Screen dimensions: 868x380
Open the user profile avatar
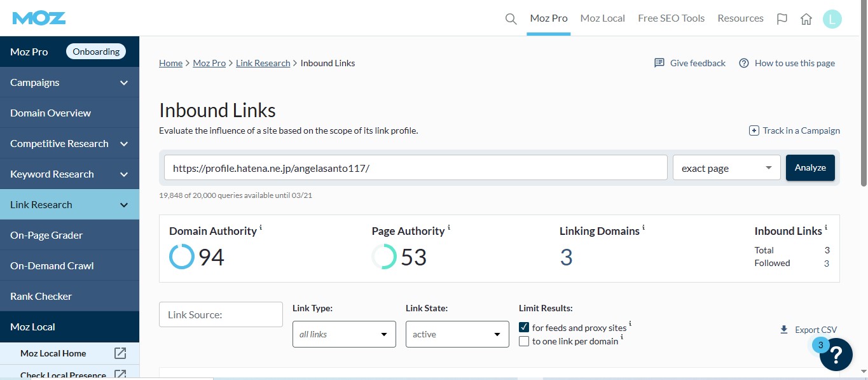832,18
